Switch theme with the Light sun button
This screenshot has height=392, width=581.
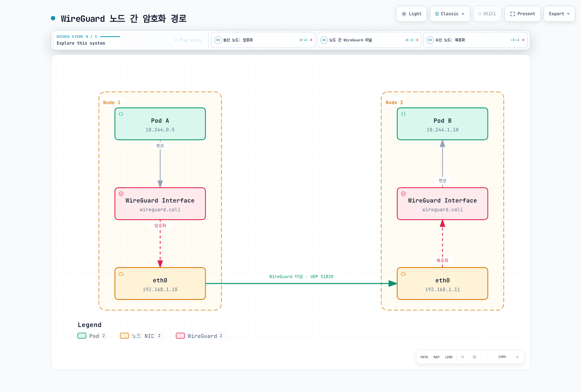click(411, 14)
